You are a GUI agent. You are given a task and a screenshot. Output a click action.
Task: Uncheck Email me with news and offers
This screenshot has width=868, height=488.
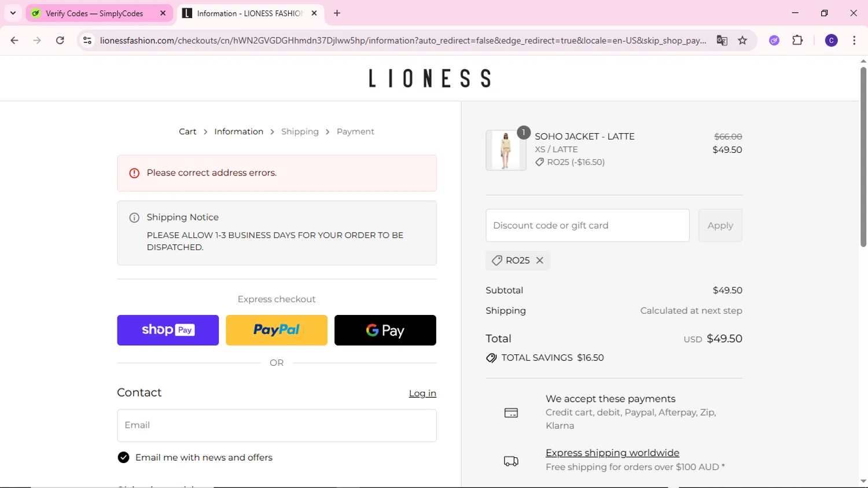[123, 457]
